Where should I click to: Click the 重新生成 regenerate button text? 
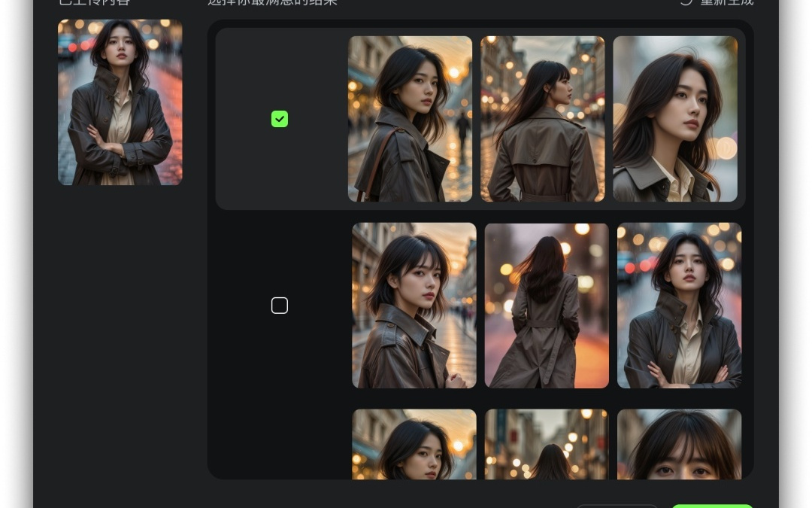(x=726, y=2)
